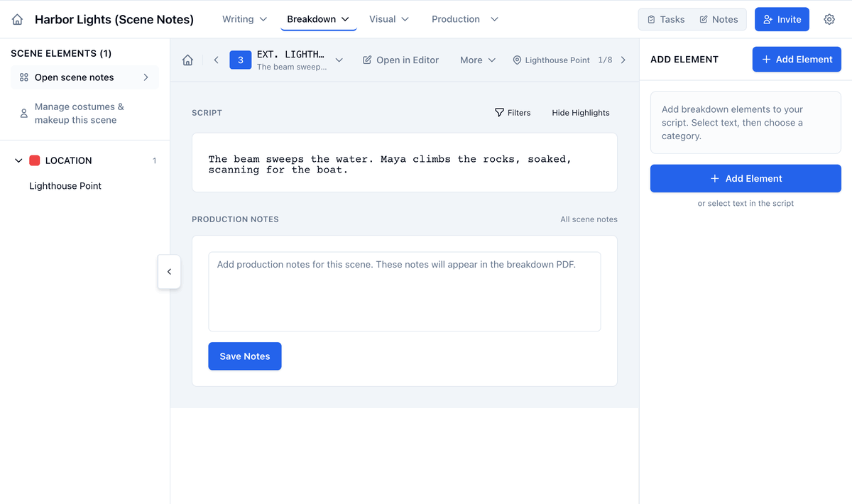The width and height of the screenshot is (852, 504).
Task: Open the More dropdown
Action: [x=478, y=60]
